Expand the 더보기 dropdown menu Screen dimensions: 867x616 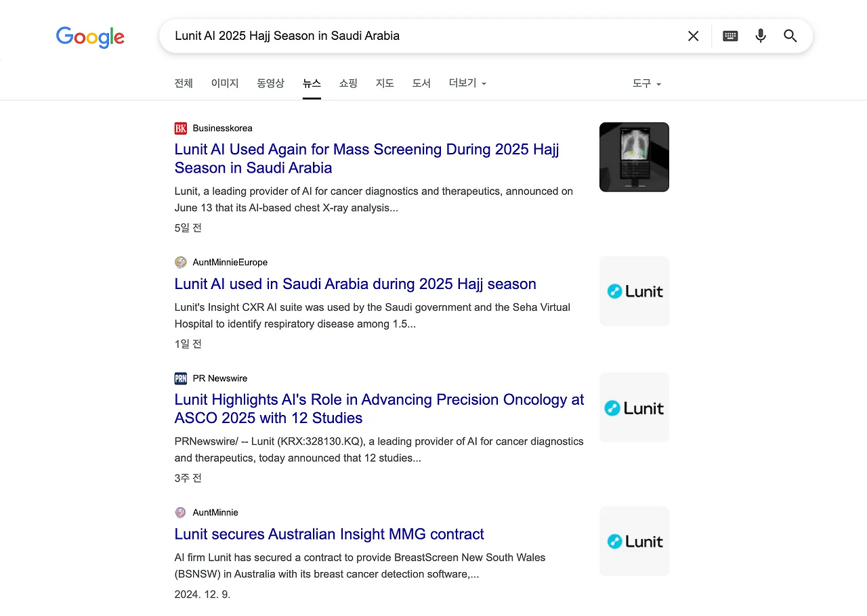tap(468, 83)
